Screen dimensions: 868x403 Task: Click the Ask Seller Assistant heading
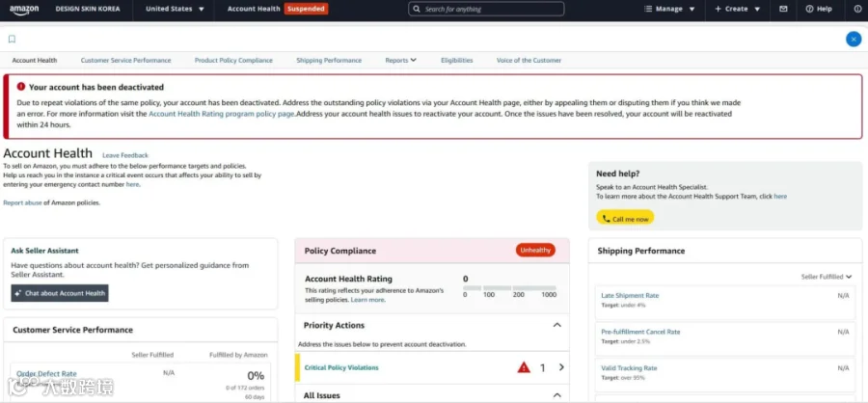[x=44, y=251]
